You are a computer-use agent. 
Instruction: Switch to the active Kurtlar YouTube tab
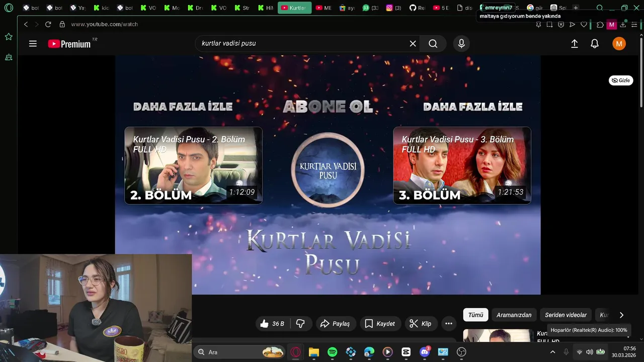click(x=294, y=8)
